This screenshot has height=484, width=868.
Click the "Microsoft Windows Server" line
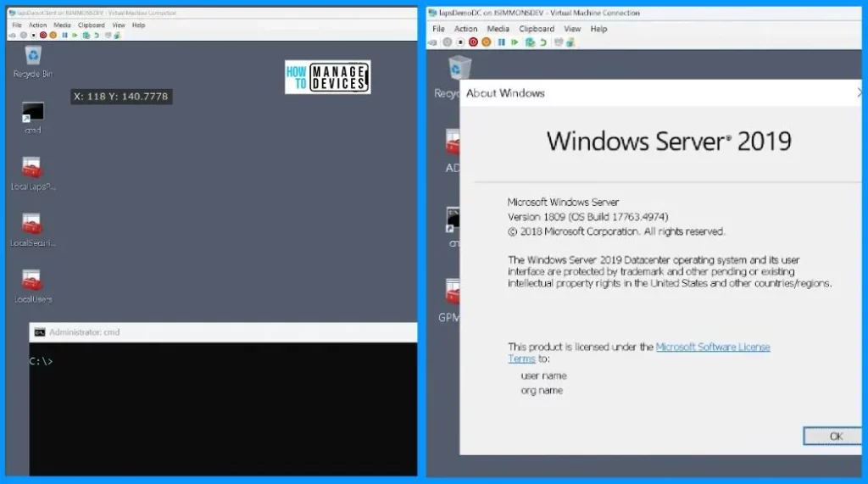[563, 202]
